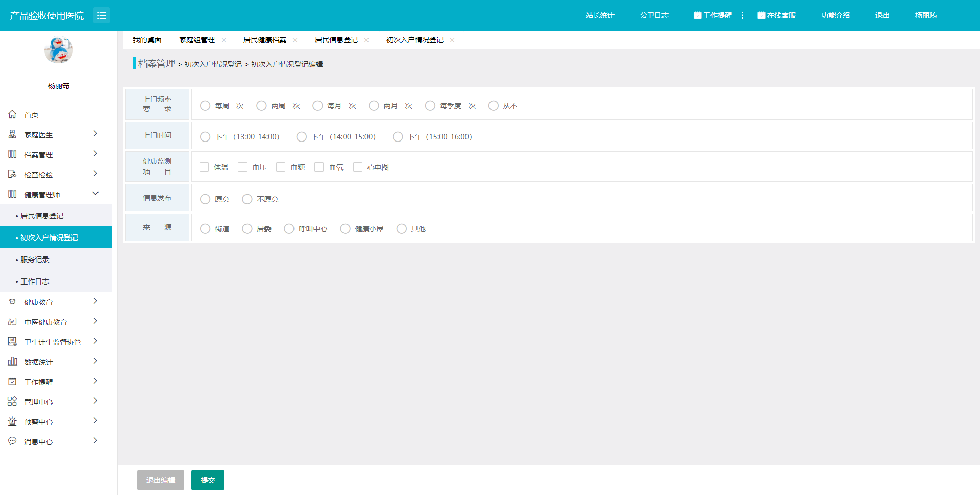Click the 预警中心 alarm icon
The height and width of the screenshot is (495, 980).
(x=12, y=421)
